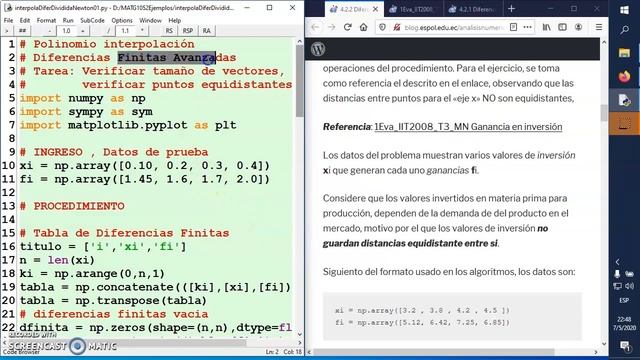Switch to '4.2.1 Diferen' browser tab
The image size is (640, 360).
[x=473, y=9]
